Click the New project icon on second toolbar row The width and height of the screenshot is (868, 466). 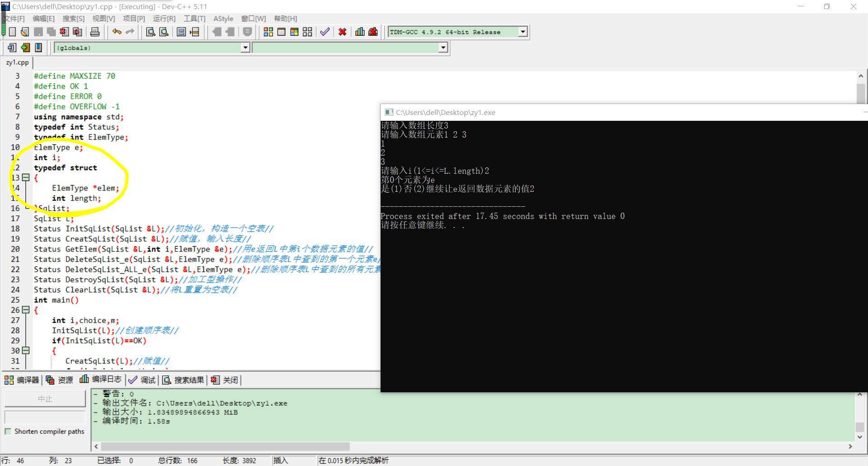click(12, 48)
